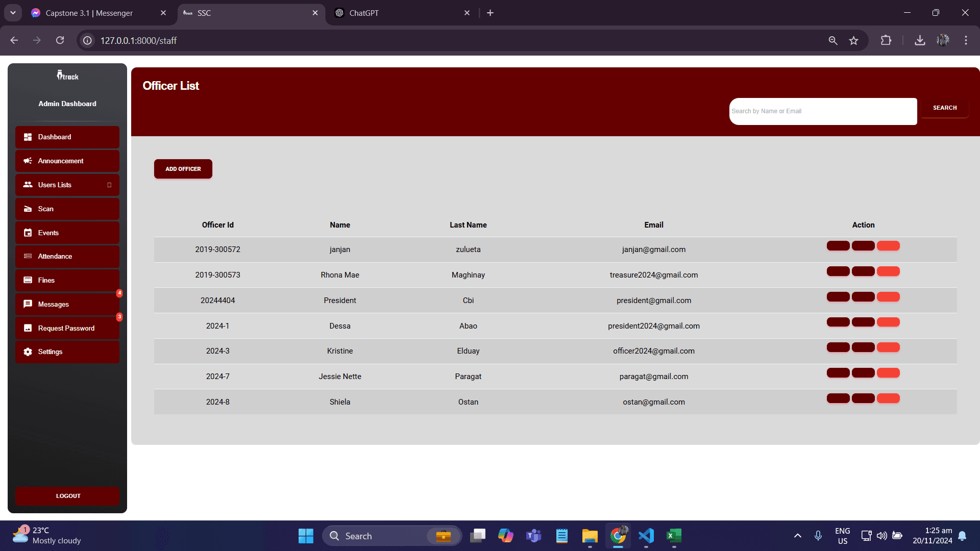The width and height of the screenshot is (980, 551).
Task: Go to the Fines page
Action: [67, 280]
